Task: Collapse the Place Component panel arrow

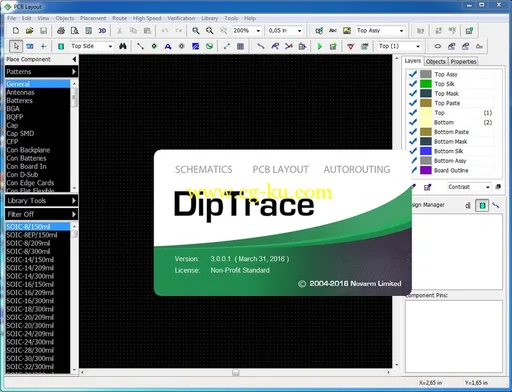Action: pyautogui.click(x=74, y=59)
